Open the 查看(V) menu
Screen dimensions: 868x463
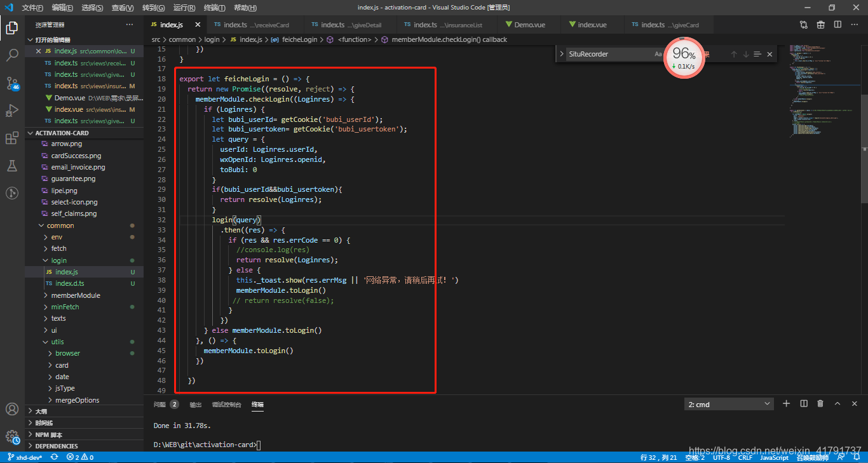(123, 8)
